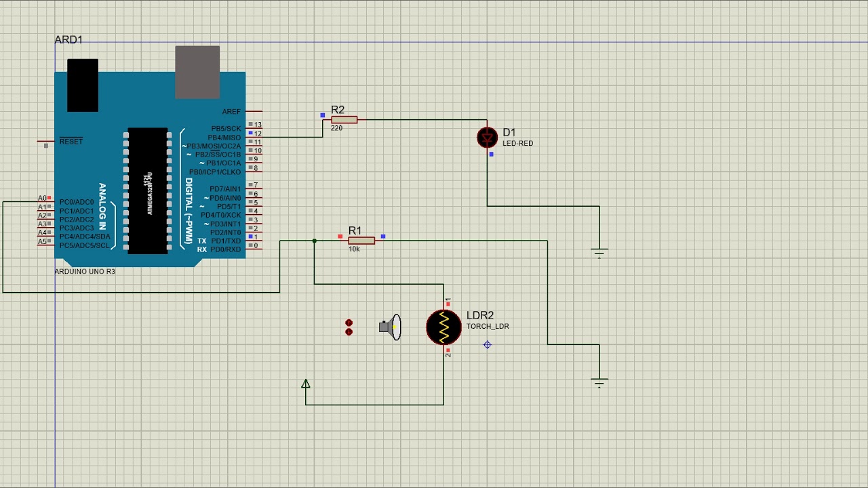Select the power terminal arrow symbol
This screenshot has width=868, height=488.
tap(306, 384)
